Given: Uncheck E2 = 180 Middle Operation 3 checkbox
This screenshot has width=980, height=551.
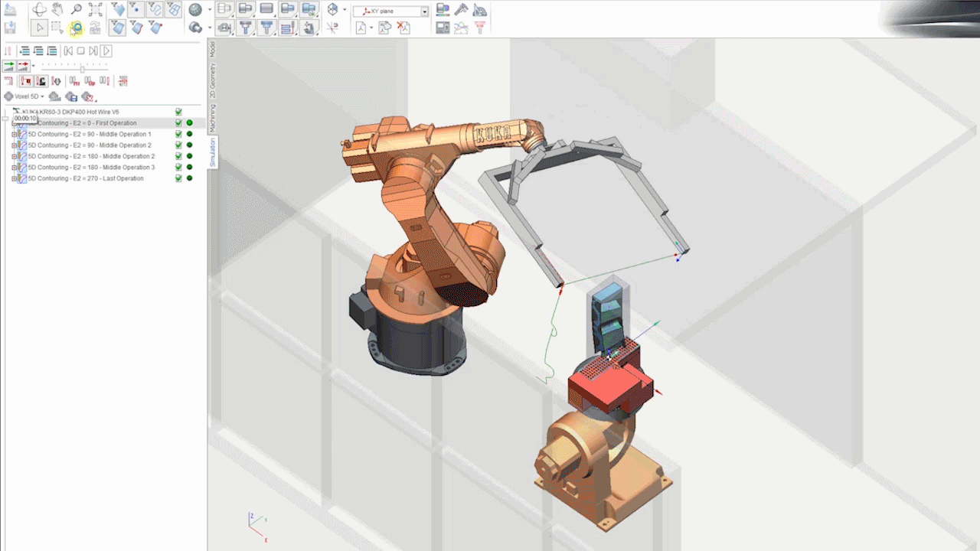Looking at the screenshot, I should tap(178, 167).
